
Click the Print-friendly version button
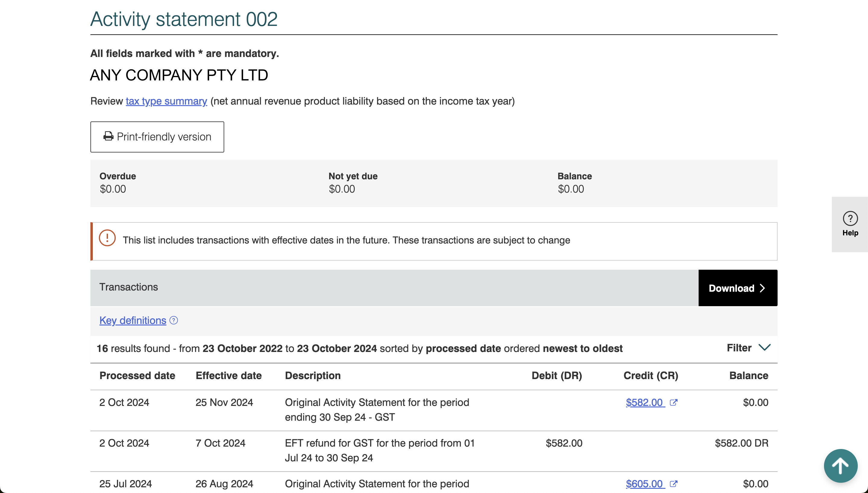(x=157, y=137)
